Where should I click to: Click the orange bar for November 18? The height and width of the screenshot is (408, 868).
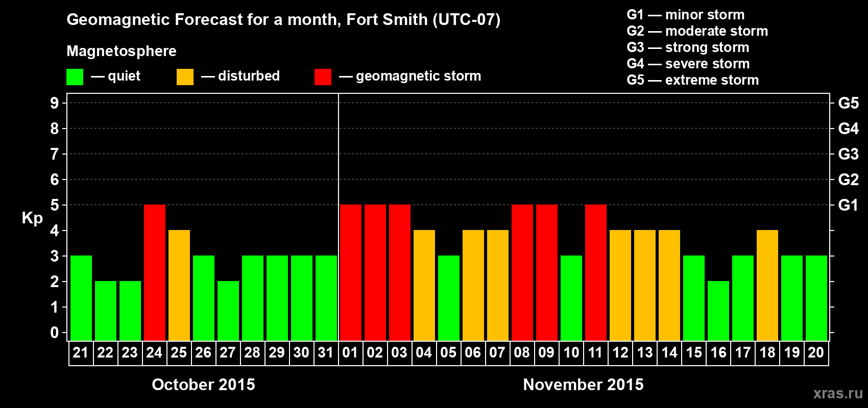[767, 285]
